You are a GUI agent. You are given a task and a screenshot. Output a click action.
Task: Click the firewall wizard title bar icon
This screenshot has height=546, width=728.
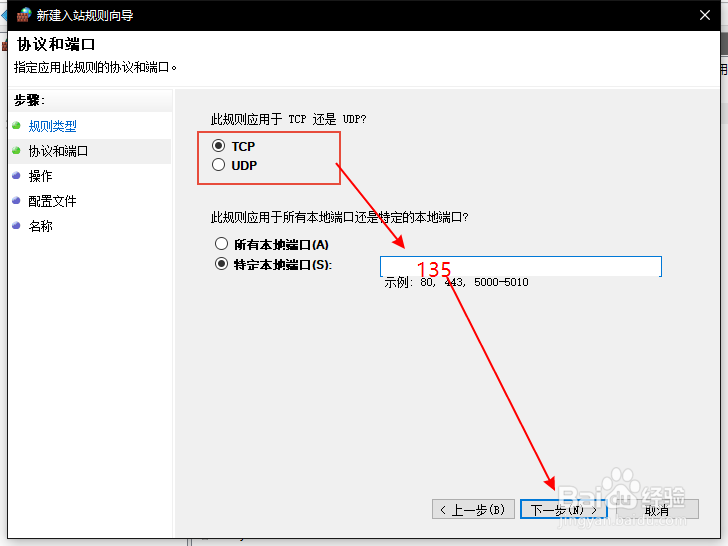24,15
